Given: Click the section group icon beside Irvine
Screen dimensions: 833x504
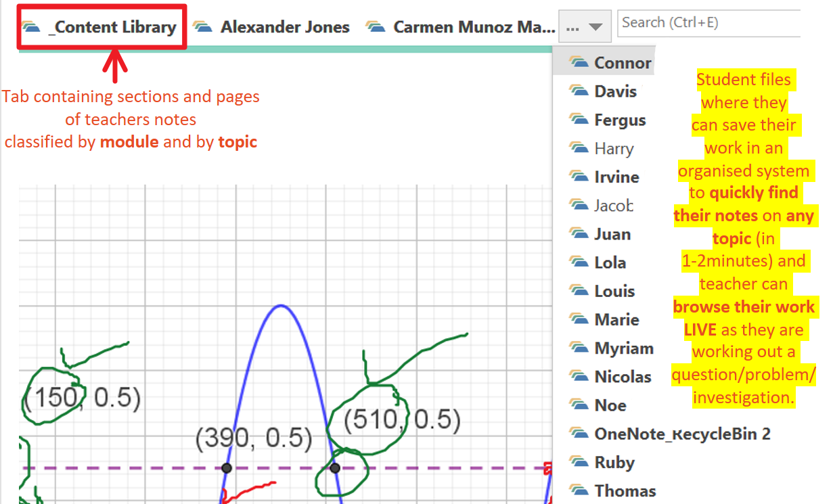Looking at the screenshot, I should [x=579, y=177].
